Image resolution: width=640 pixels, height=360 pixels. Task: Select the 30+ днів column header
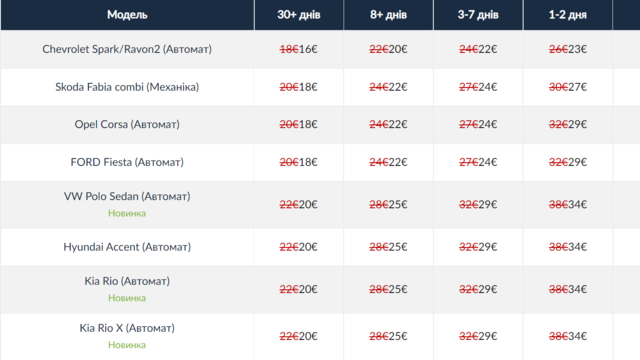coord(299,15)
